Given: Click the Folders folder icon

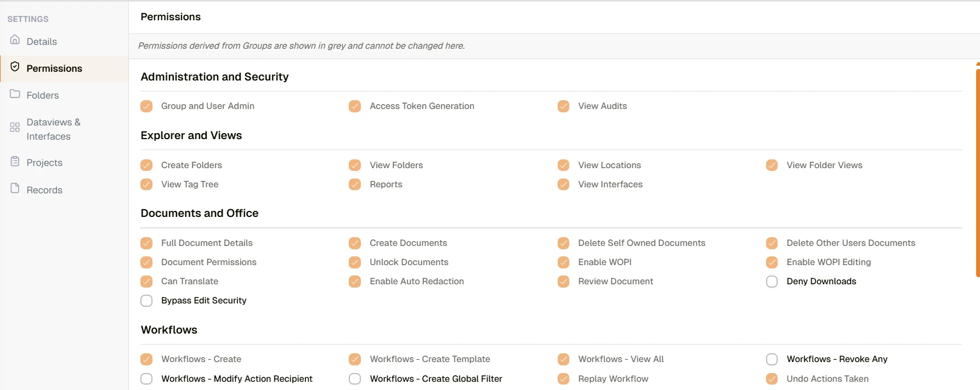Looking at the screenshot, I should 15,94.
